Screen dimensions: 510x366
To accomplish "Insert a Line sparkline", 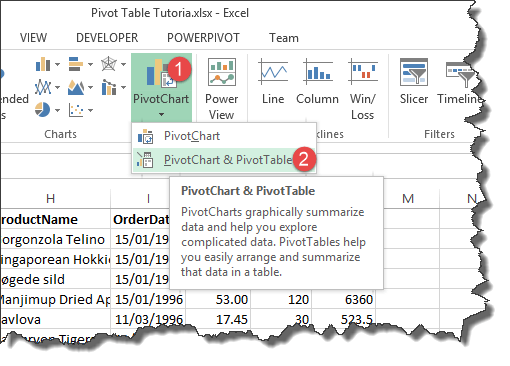I will tap(273, 81).
